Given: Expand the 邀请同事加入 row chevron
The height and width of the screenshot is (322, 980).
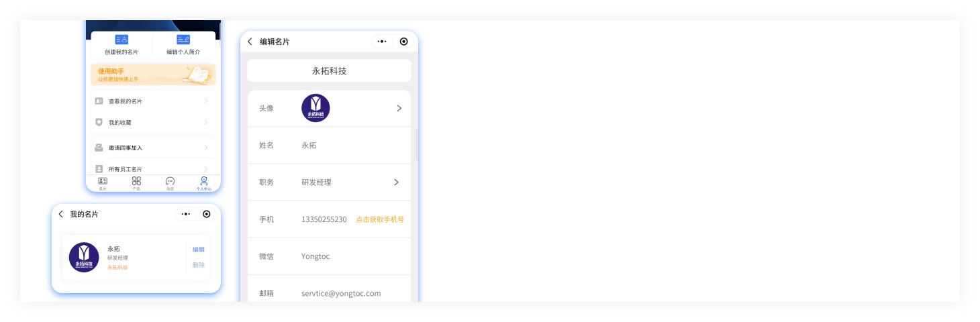Looking at the screenshot, I should coord(205,148).
